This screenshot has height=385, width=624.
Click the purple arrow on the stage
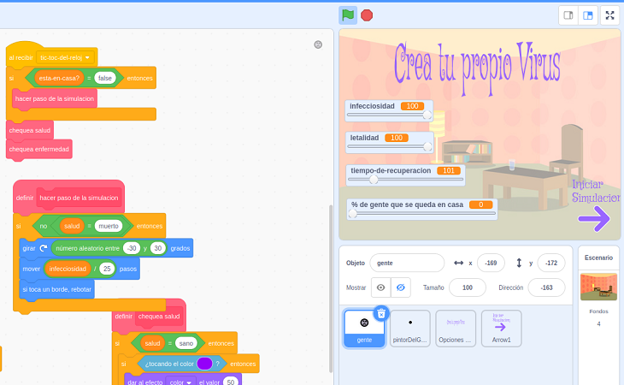click(x=594, y=218)
